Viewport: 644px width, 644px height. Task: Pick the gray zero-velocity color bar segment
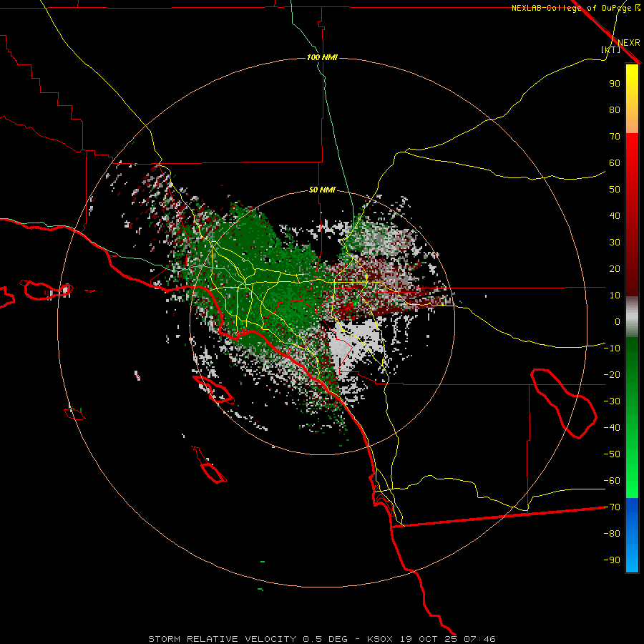coord(632,317)
